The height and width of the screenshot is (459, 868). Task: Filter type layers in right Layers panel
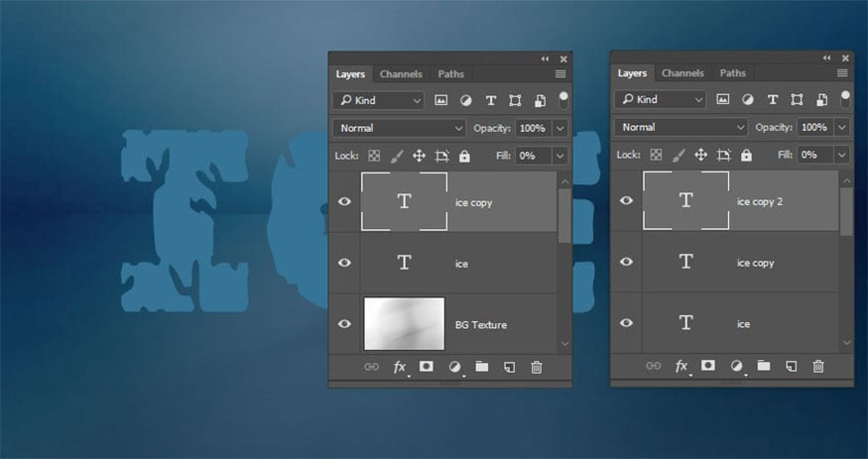(x=772, y=99)
